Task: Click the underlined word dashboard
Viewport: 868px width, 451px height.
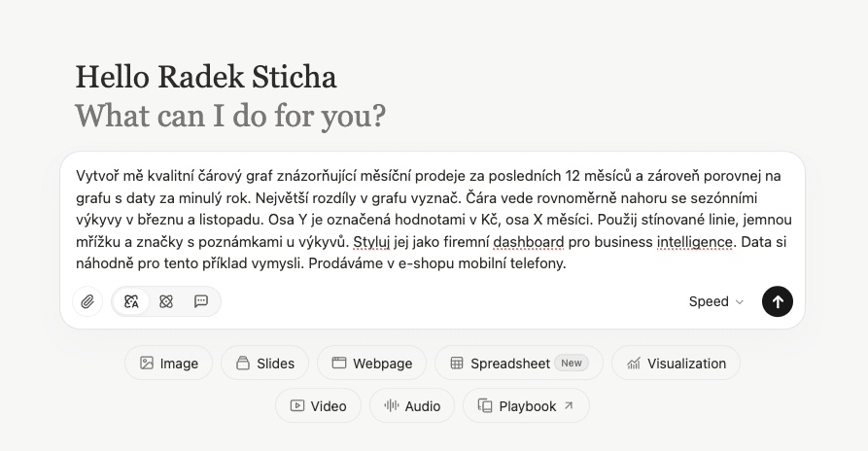Action: [528, 242]
